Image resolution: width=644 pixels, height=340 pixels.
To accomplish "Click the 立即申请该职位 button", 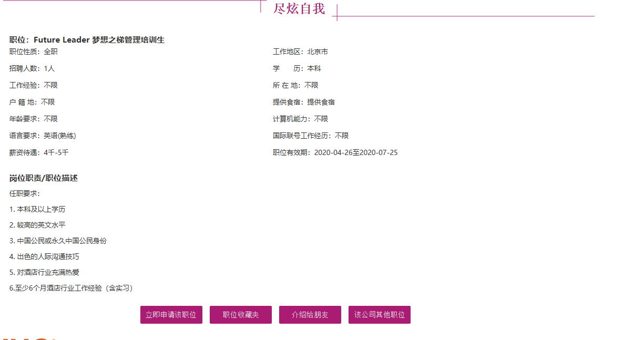I will pyautogui.click(x=171, y=315).
